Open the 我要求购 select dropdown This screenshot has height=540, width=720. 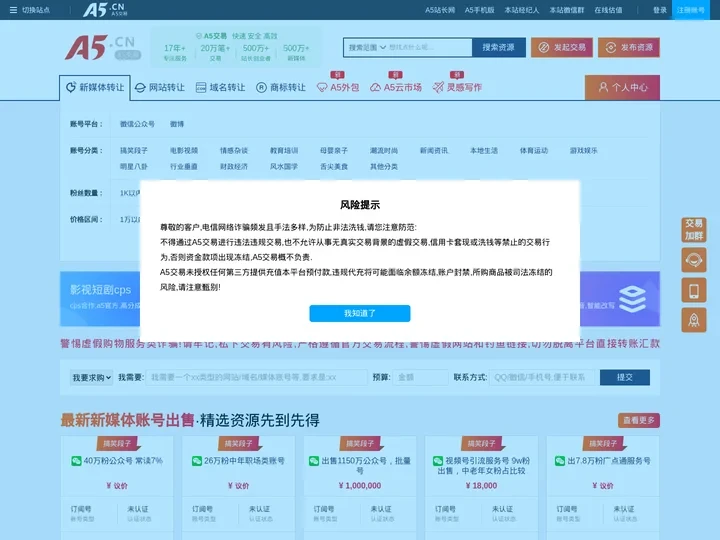tap(91, 377)
